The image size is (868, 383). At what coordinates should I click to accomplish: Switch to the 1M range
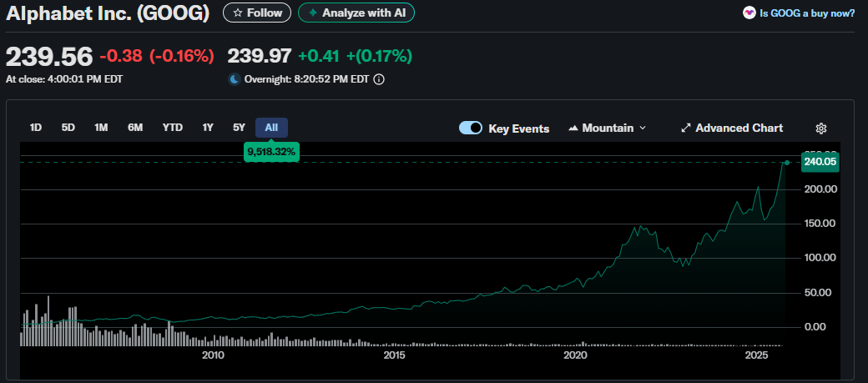101,128
